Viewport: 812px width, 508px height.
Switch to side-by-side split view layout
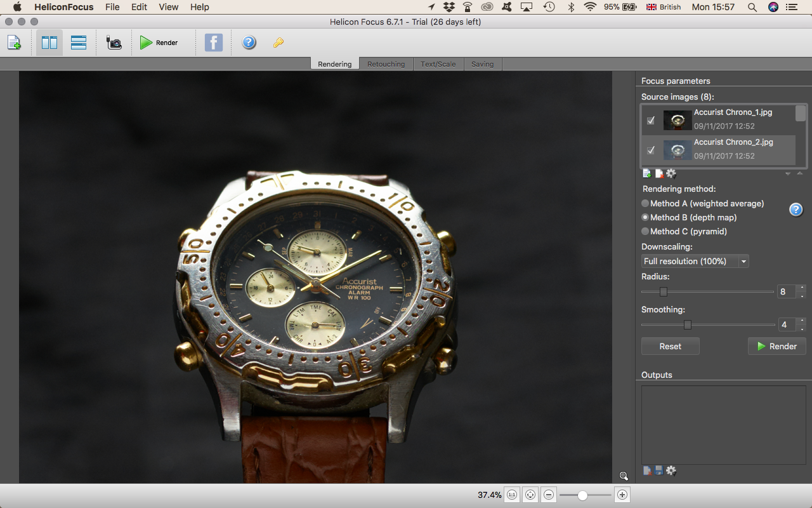click(x=49, y=43)
